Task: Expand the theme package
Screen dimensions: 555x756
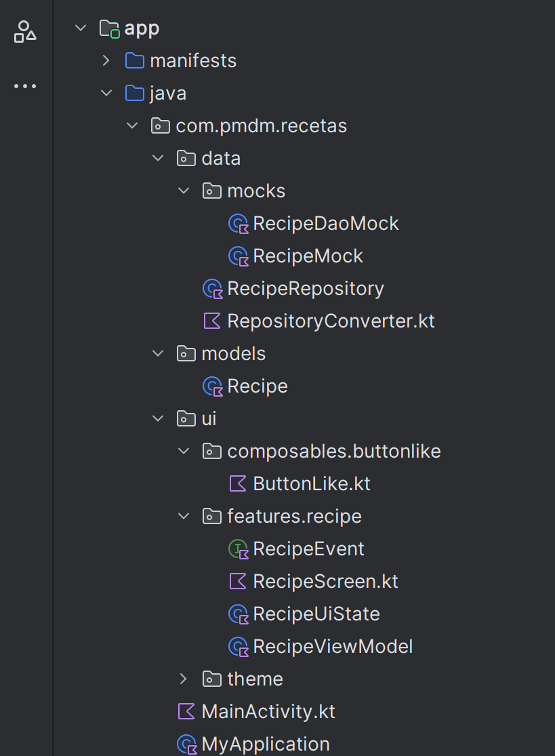Action: 183,679
